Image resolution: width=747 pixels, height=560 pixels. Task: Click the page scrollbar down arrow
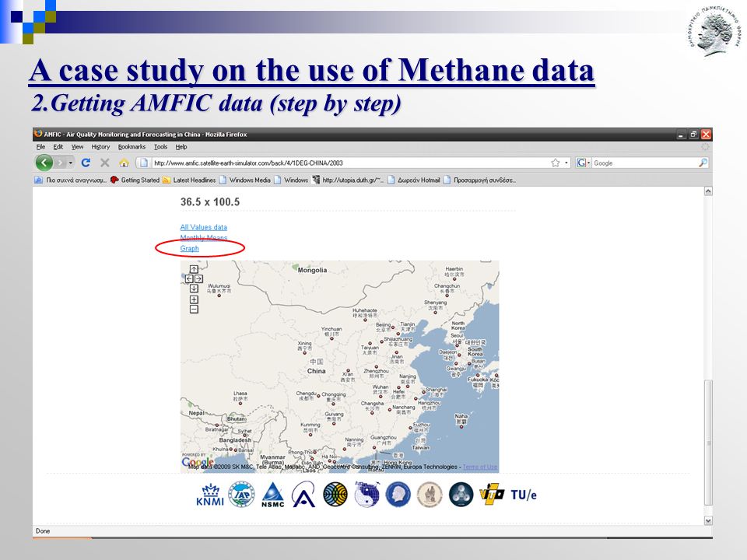(x=708, y=520)
